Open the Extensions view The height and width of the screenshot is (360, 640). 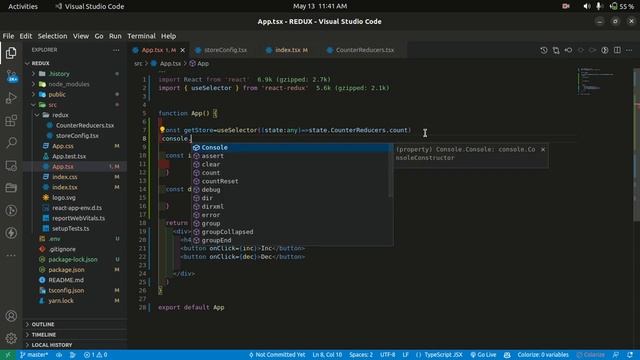tap(11, 120)
